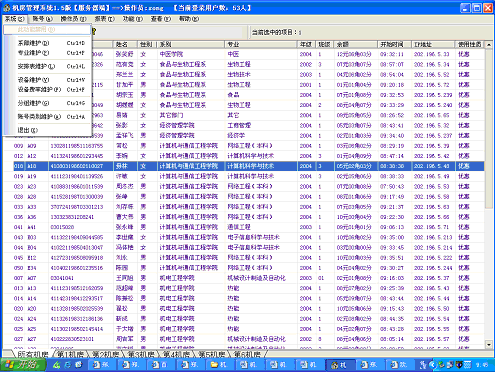Select the seat 024 A24 row
This screenshot has height=372, width=495.
coord(244,319)
